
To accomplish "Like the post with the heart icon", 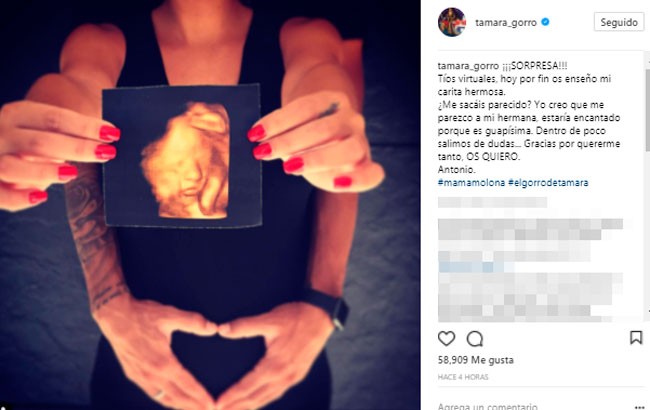I will (446, 339).
